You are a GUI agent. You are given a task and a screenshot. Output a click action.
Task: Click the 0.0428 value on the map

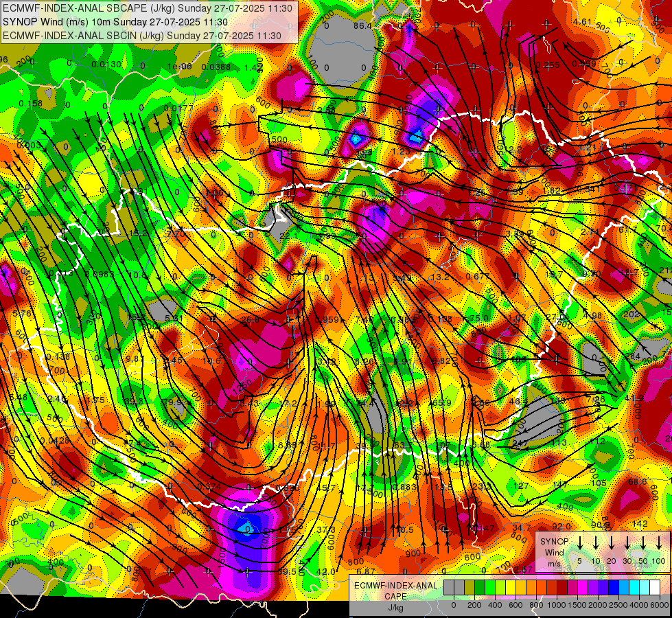tap(55, 440)
